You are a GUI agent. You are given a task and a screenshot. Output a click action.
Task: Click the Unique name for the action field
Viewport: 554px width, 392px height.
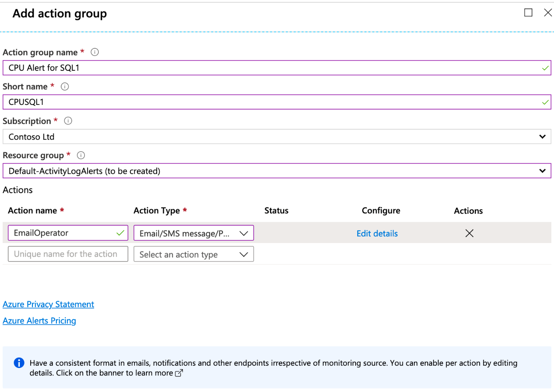[x=68, y=254]
